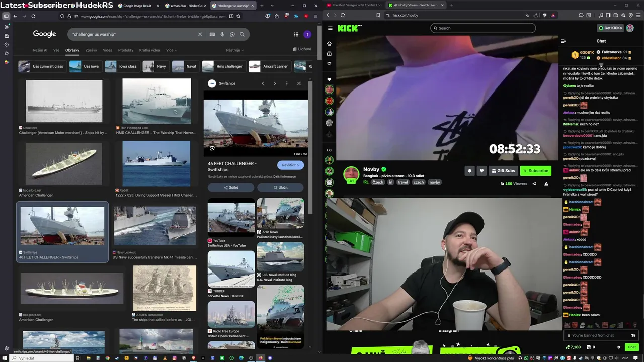This screenshot has width=644, height=362.
Task: Open the Google account avatar T
Action: tap(307, 34)
